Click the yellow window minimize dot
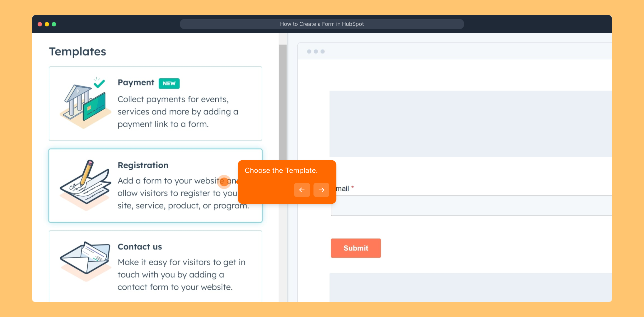644x317 pixels. tap(47, 24)
